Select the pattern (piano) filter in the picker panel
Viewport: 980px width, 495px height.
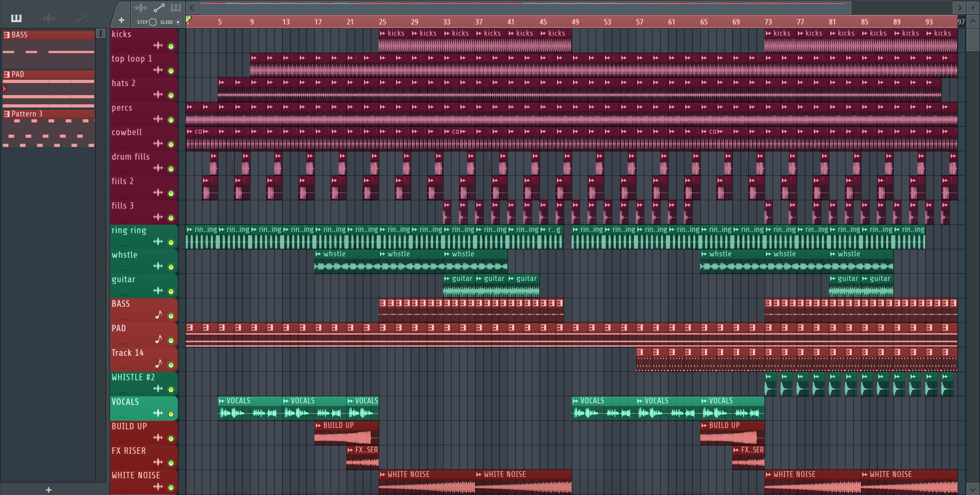point(16,18)
